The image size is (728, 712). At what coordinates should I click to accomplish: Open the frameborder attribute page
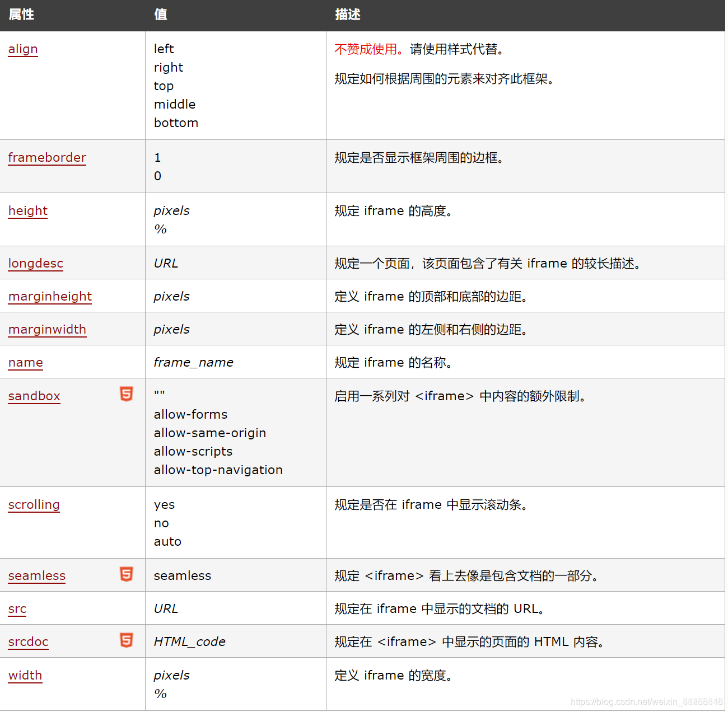coord(47,158)
